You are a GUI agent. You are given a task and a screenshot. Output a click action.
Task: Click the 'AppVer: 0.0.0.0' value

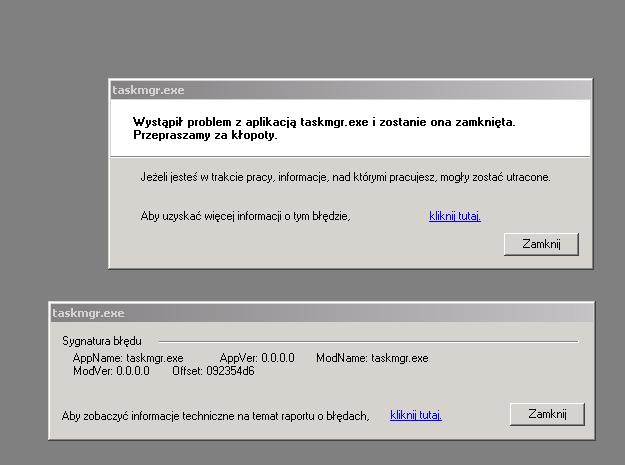pos(257,358)
